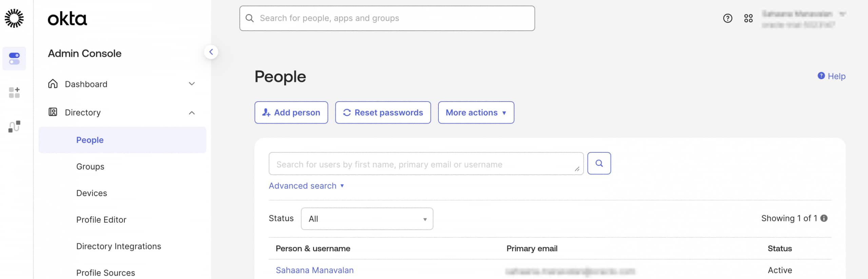Open the app-switcher grid icon
The width and height of the screenshot is (868, 279).
(749, 19)
